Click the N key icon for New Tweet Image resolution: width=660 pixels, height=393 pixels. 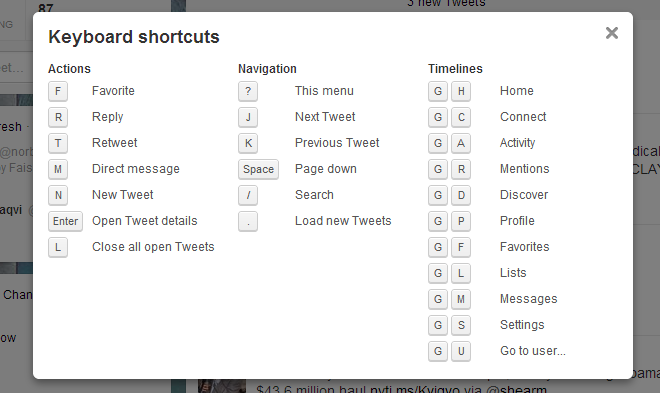58,195
